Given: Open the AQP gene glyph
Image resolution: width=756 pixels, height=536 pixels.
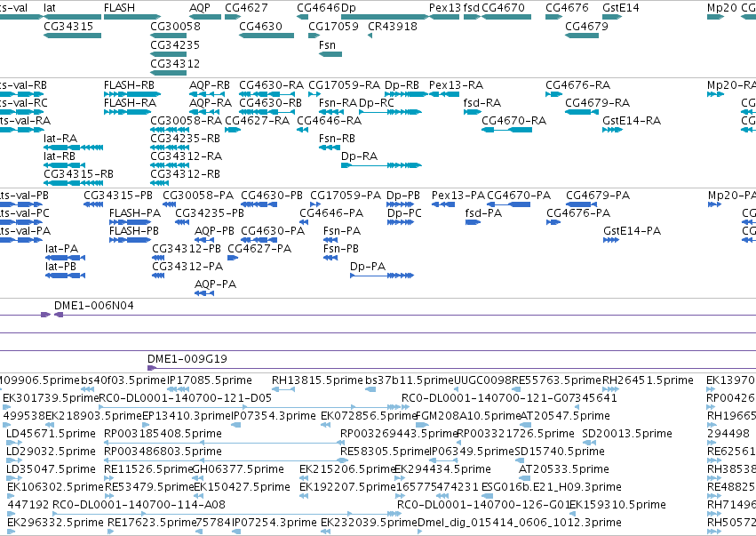Looking at the screenshot, I should [205, 17].
